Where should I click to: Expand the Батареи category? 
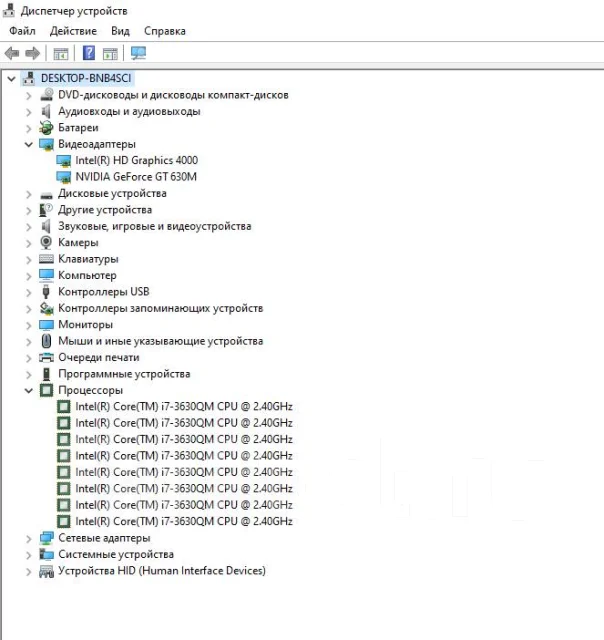click(29, 128)
